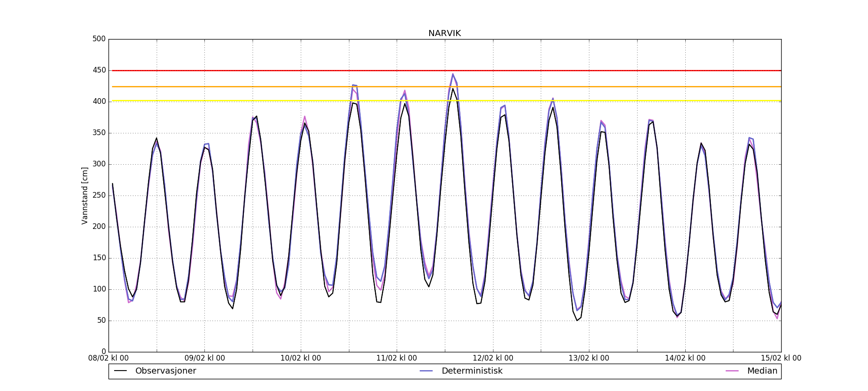The image size is (868, 391).
Task: Click the orange threshold line near 425
Action: (x=447, y=87)
